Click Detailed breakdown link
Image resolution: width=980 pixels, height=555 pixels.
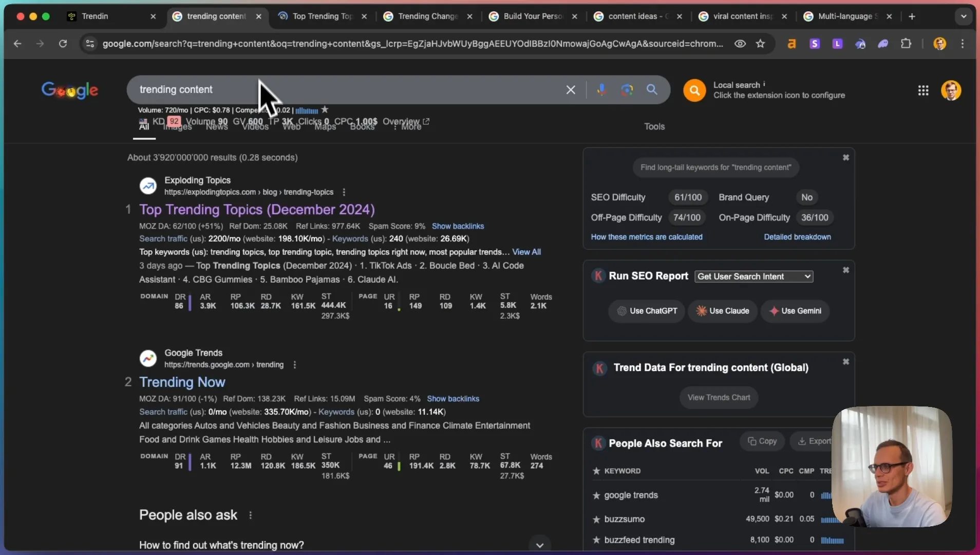797,237
